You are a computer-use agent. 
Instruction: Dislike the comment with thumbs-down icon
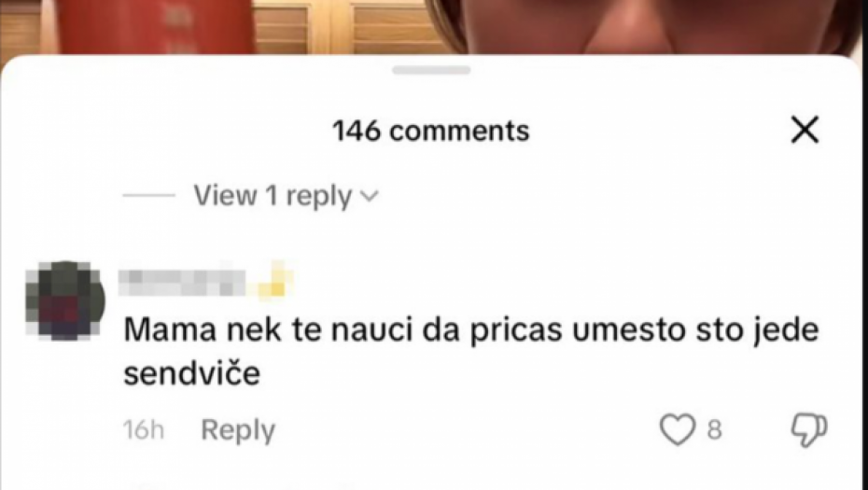809,429
